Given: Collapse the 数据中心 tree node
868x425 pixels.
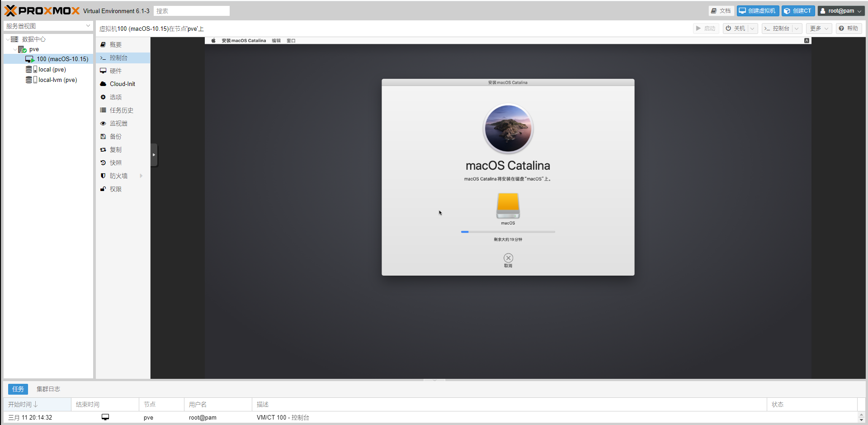Looking at the screenshot, I should click(8, 39).
